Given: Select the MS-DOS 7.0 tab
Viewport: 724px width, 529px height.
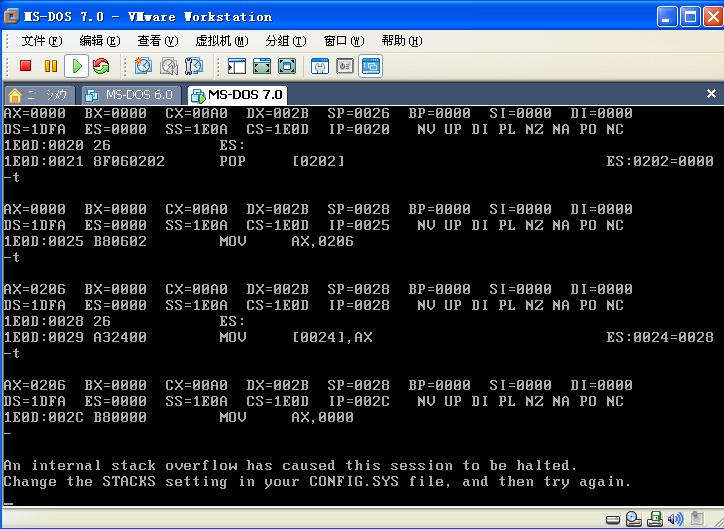Looking at the screenshot, I should pyautogui.click(x=237, y=95).
